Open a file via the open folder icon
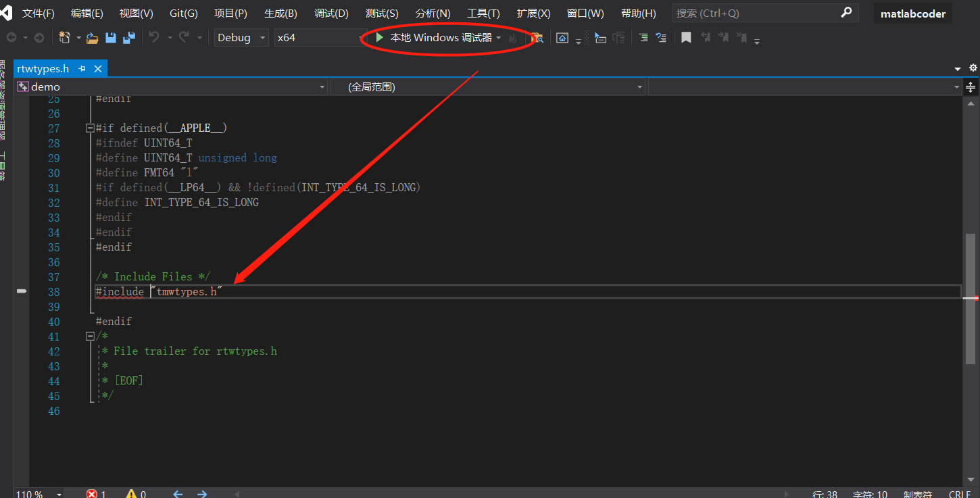 91,37
